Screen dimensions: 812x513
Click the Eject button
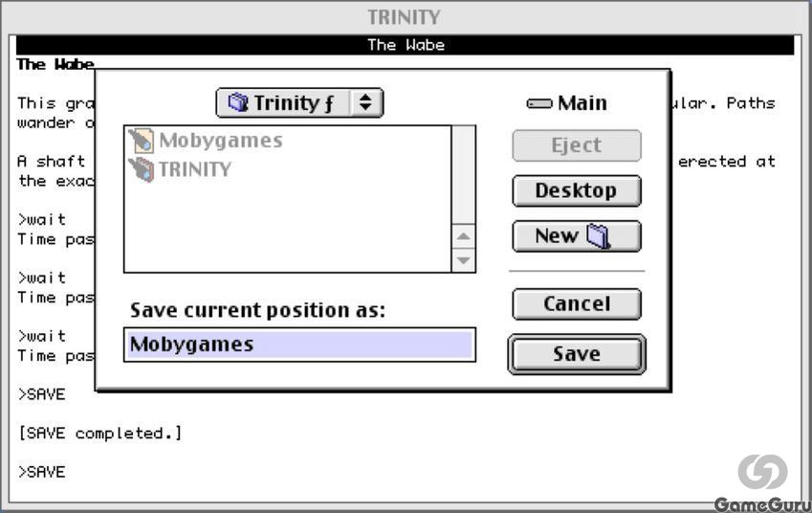[x=577, y=145]
